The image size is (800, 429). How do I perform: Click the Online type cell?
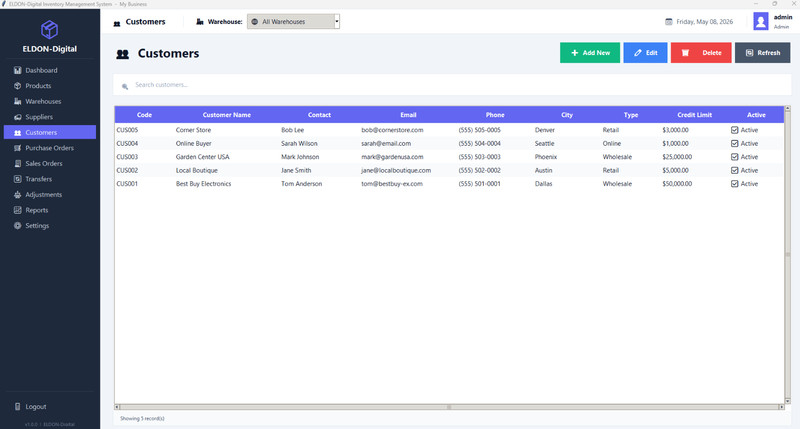tap(612, 143)
